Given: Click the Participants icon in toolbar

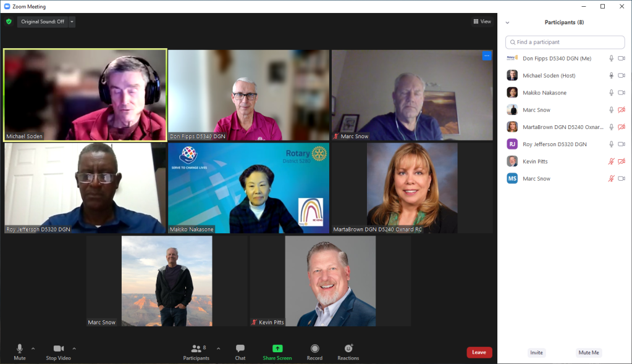Looking at the screenshot, I should (196, 349).
